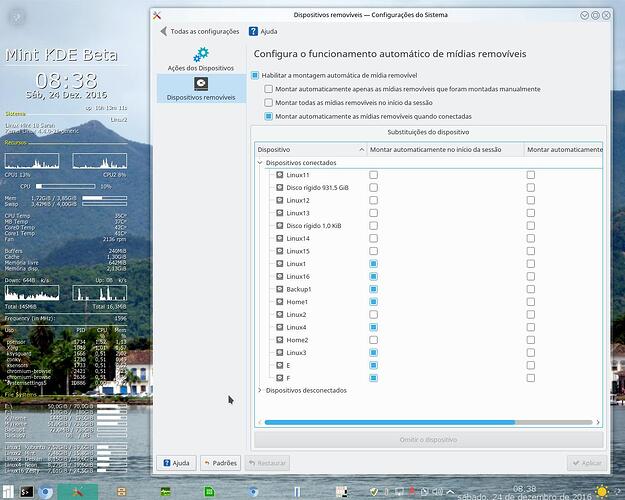The height and width of the screenshot is (500, 625).
Task: Click the Omitir o dispositivo button
Action: 428,440
